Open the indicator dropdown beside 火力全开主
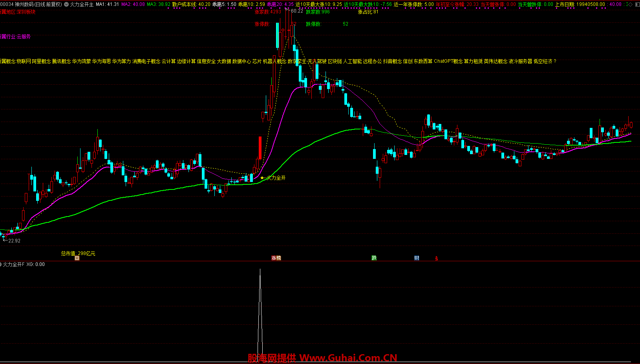This screenshot has width=640, height=364. point(66,4)
